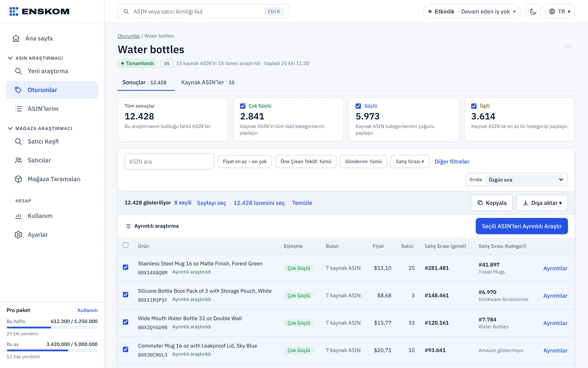The width and height of the screenshot is (588, 368).
Task: Uncheck the Stainless Steel Mug row checkbox
Action: click(x=125, y=267)
